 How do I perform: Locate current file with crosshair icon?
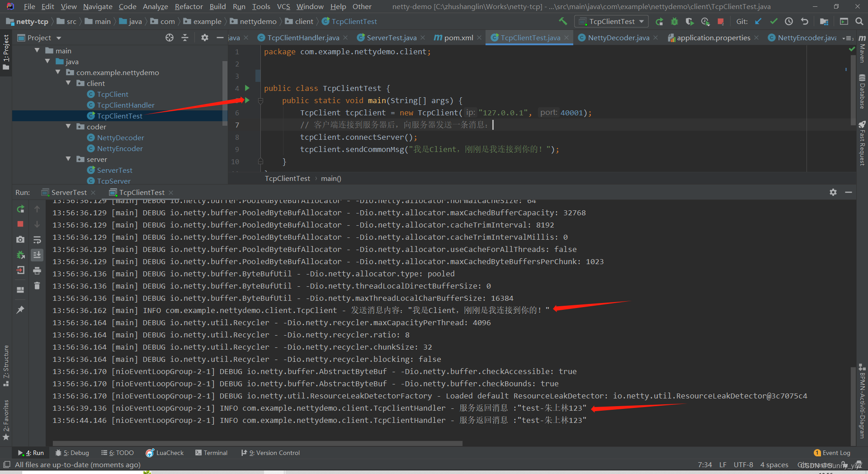coord(170,38)
